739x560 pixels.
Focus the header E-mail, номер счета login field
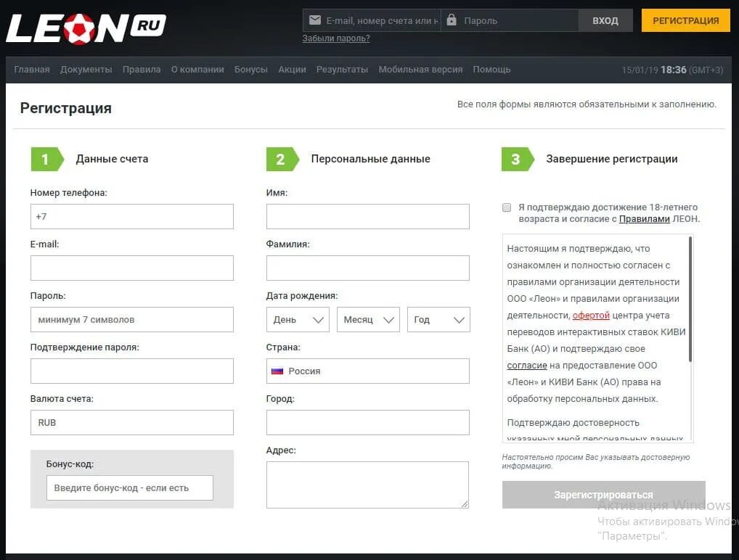372,20
